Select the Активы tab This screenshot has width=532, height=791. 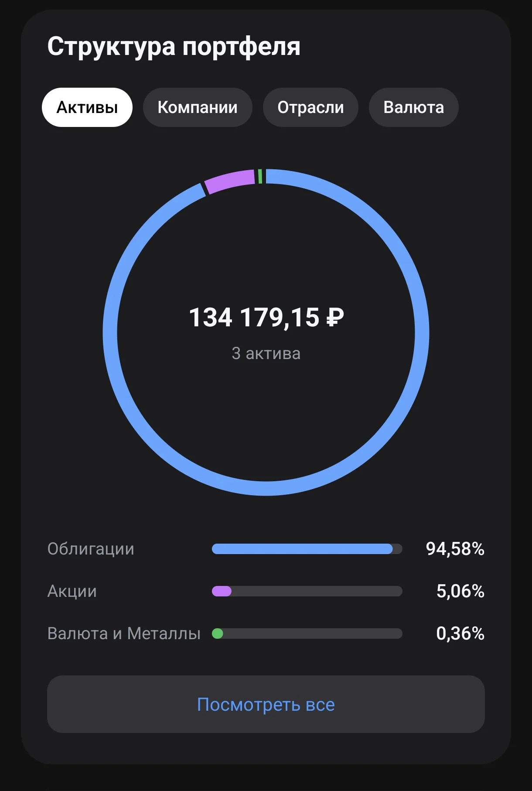[x=87, y=107]
